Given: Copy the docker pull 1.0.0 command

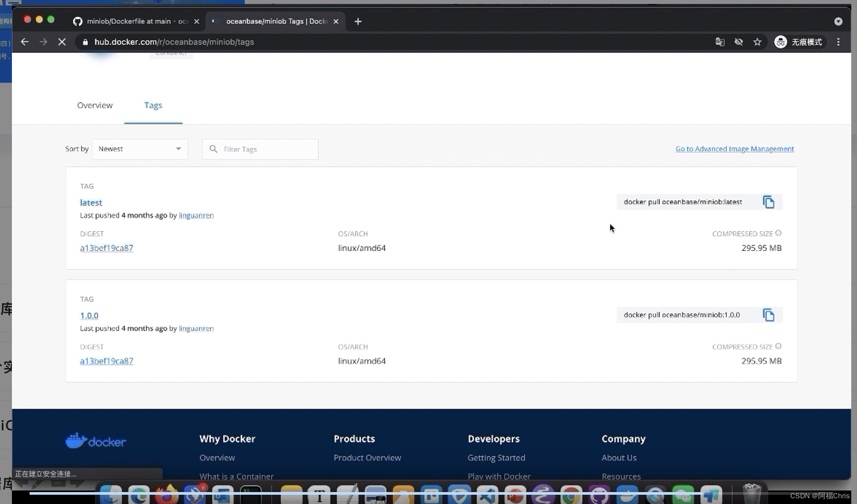Looking at the screenshot, I should (768, 315).
